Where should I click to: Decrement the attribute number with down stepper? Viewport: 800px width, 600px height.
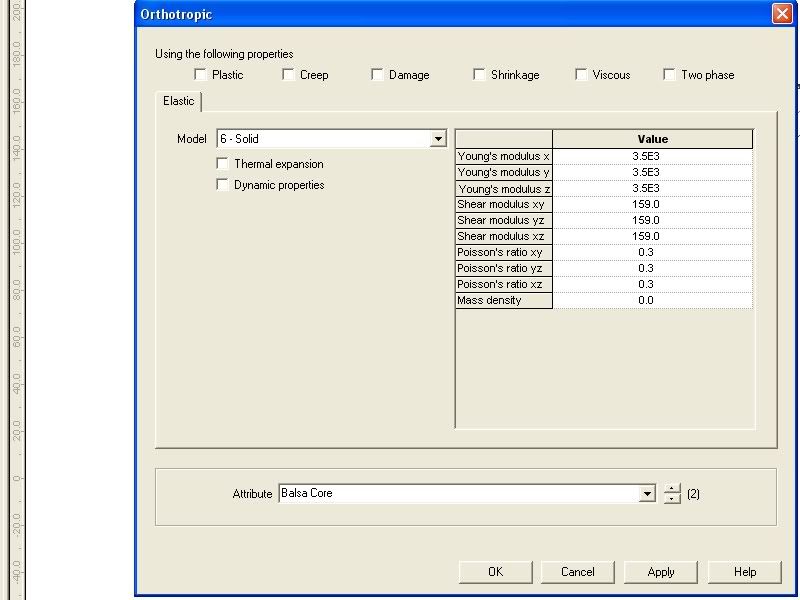coord(672,498)
